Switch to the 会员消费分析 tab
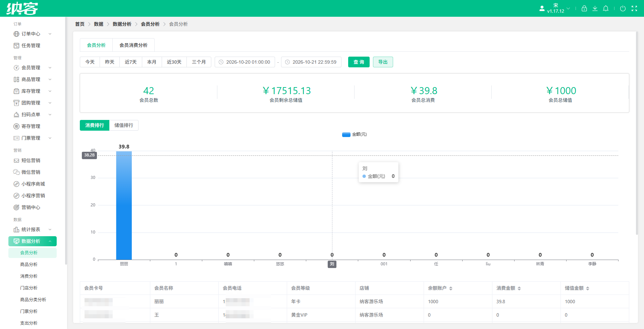This screenshot has width=644, height=329. click(133, 45)
